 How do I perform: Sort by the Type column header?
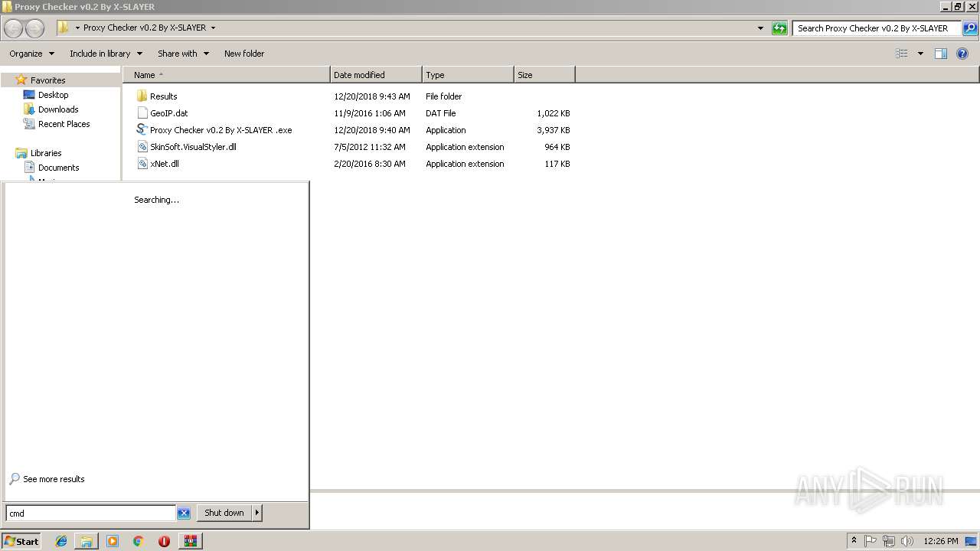click(468, 75)
